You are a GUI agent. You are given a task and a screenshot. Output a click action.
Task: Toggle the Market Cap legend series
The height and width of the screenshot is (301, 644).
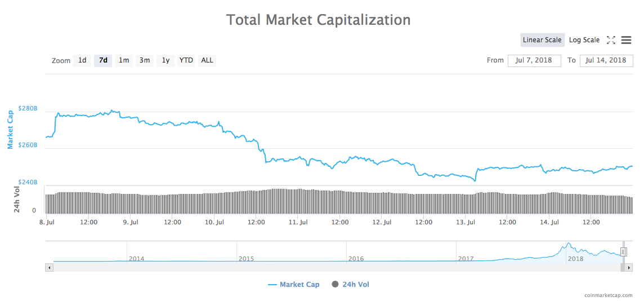pos(294,285)
